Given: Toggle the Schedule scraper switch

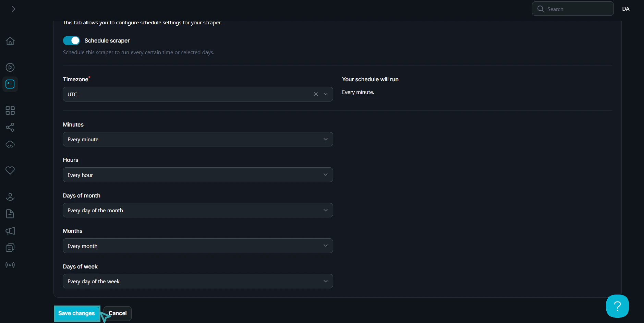Looking at the screenshot, I should (x=71, y=40).
